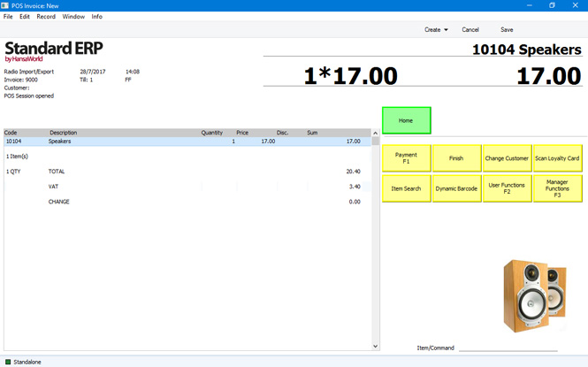
Task: Click the Item Search button
Action: (407, 188)
